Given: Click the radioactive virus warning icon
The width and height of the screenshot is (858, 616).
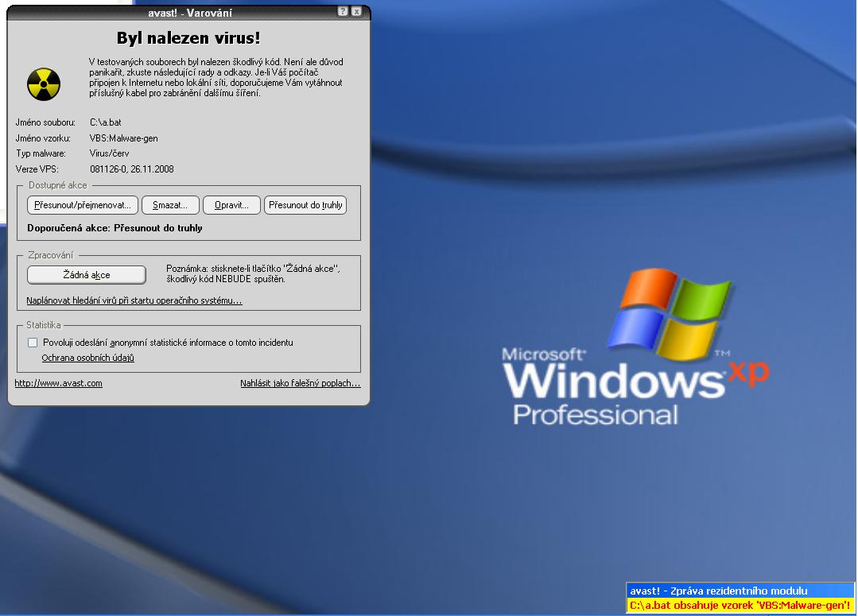Looking at the screenshot, I should point(44,84).
